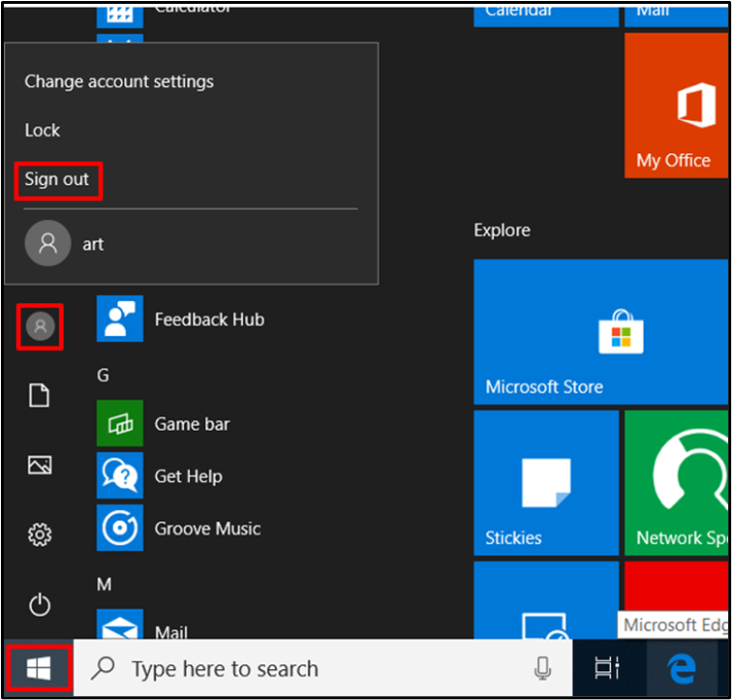Open the Stickies tile

click(x=546, y=483)
